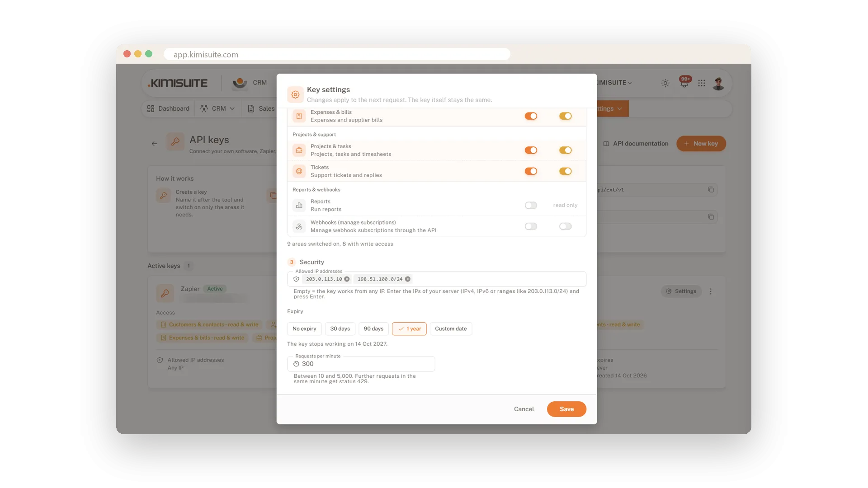Enable write access for Webhooks
Image resolution: width=868 pixels, height=488 pixels.
point(565,226)
